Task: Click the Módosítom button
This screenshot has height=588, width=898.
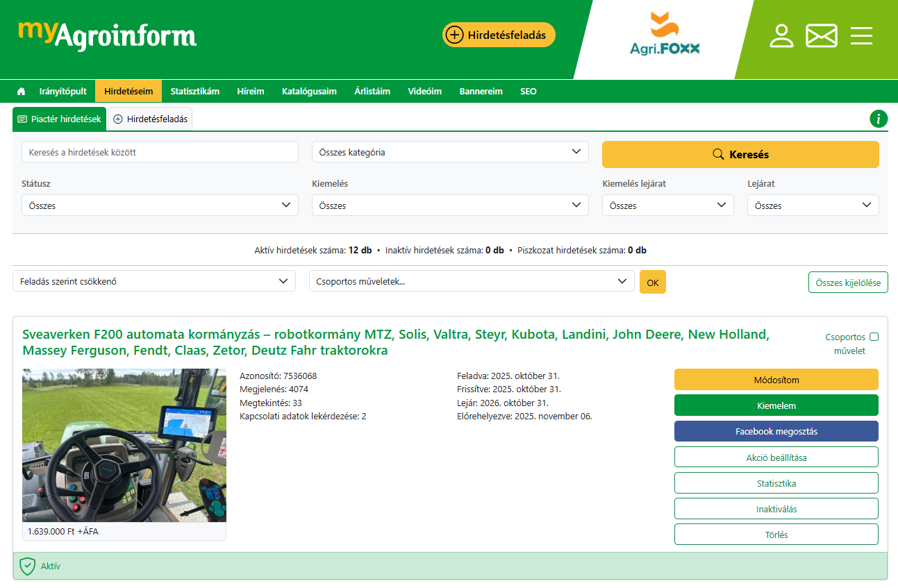Action: tap(776, 380)
